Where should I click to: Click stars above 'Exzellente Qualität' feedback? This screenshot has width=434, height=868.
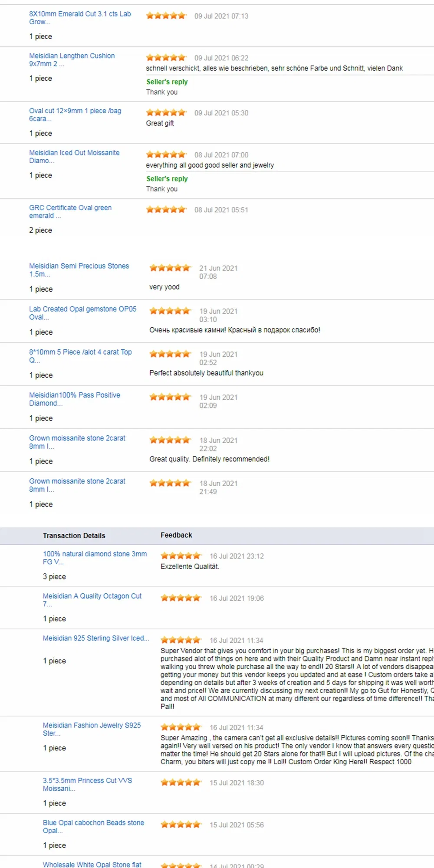181,556
